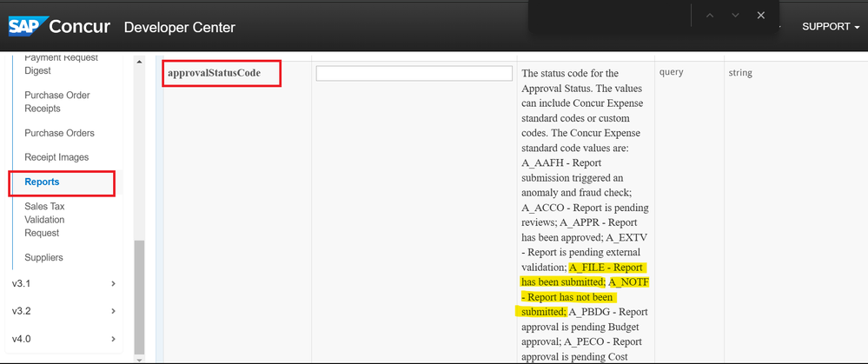Image resolution: width=868 pixels, height=364 pixels.
Task: Click highlighted 'A_FILE - Report' text
Action: (606, 268)
